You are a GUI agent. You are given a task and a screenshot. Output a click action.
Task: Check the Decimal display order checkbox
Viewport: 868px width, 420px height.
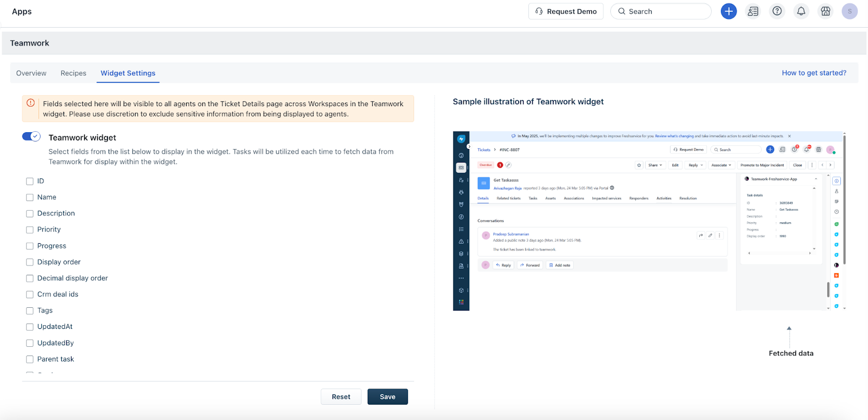[30, 279]
